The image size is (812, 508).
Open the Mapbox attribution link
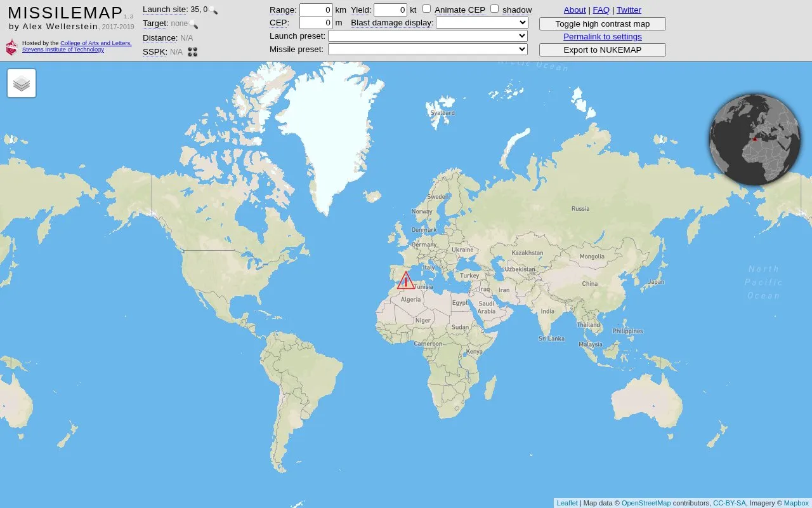coord(796,503)
